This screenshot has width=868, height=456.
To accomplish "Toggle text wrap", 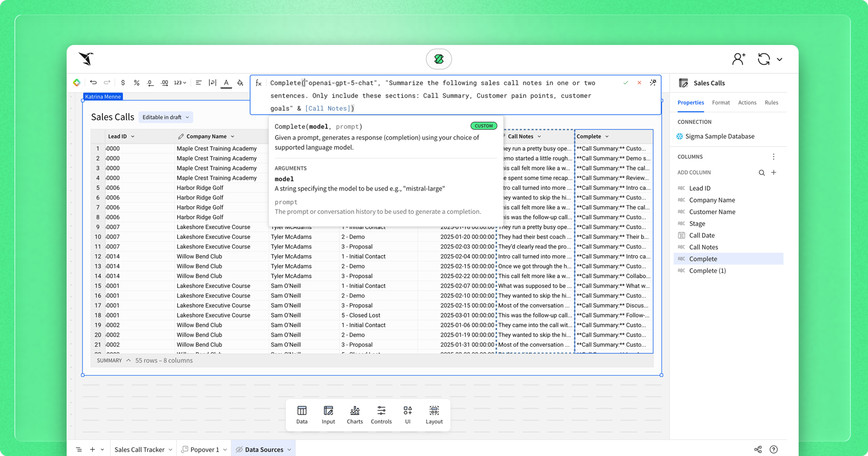I will [x=212, y=83].
